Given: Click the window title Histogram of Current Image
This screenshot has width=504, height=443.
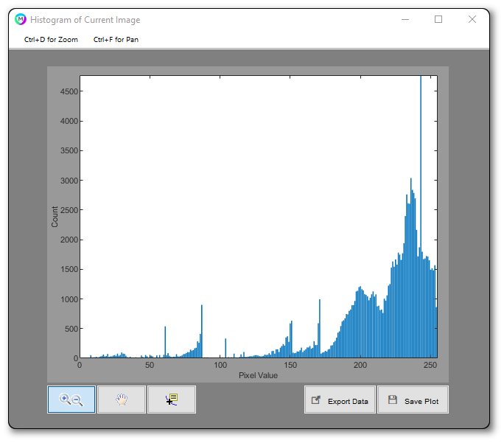Looking at the screenshot, I should (85, 20).
